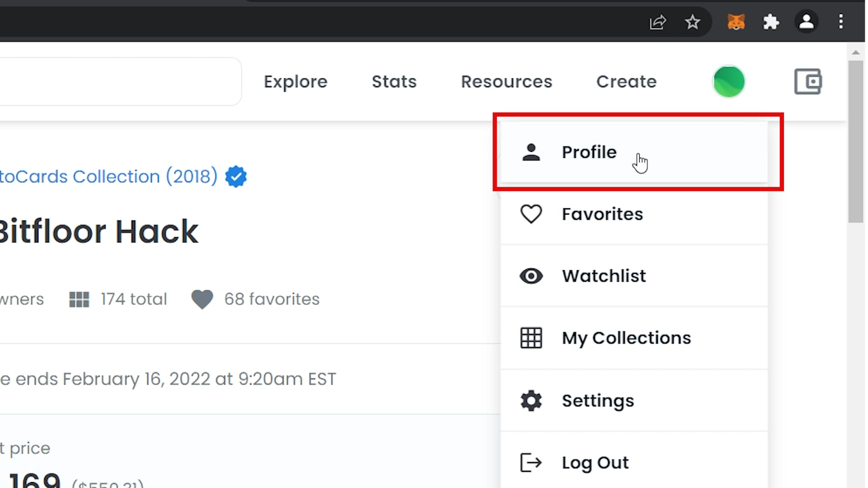Select Profile from the account dropdown
The width and height of the screenshot is (868, 488).
[589, 152]
